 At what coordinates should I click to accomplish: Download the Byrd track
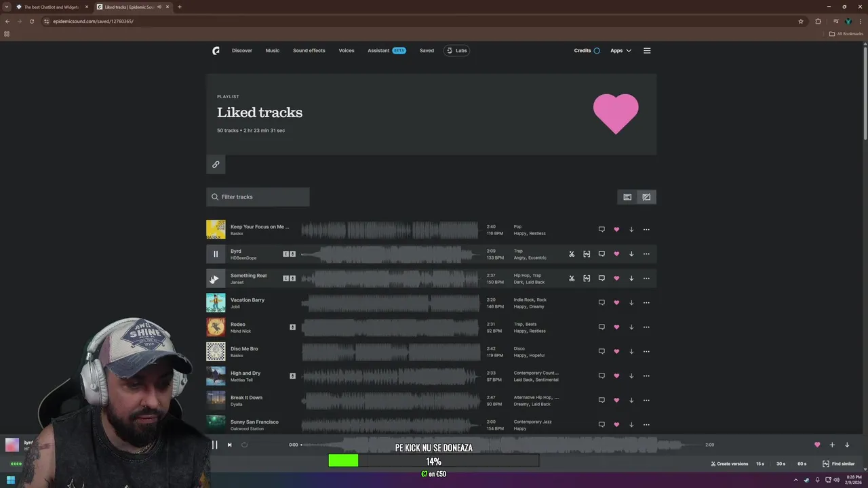click(631, 254)
